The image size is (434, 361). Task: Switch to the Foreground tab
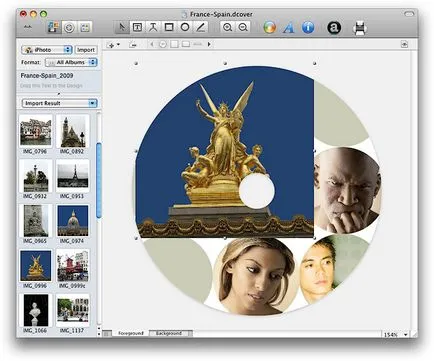pyautogui.click(x=131, y=333)
